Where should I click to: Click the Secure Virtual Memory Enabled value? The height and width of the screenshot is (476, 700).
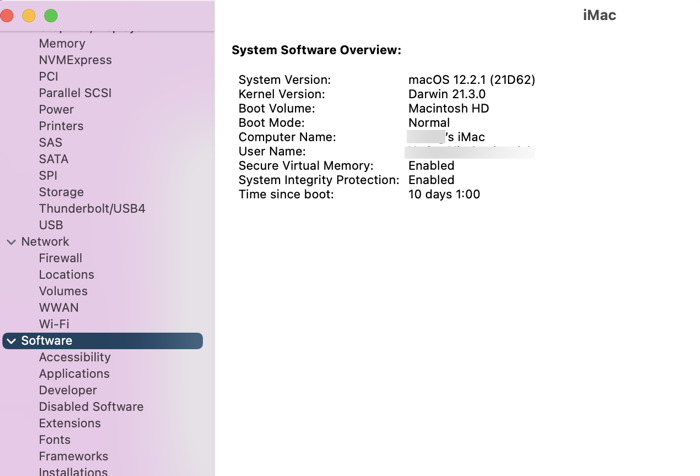pyautogui.click(x=431, y=166)
